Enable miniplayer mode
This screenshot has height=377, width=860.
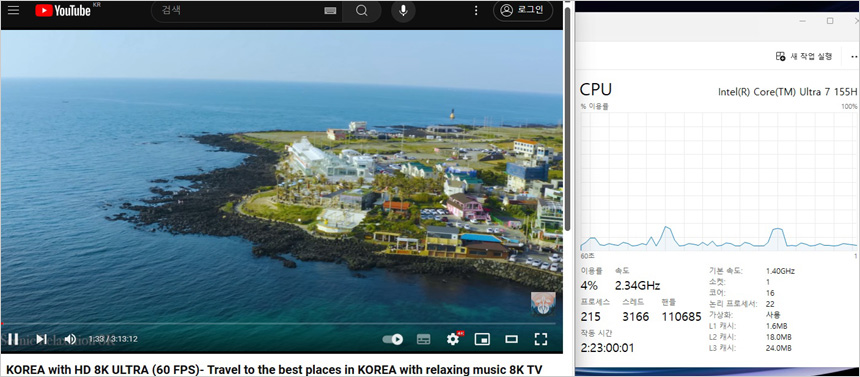pos(482,340)
